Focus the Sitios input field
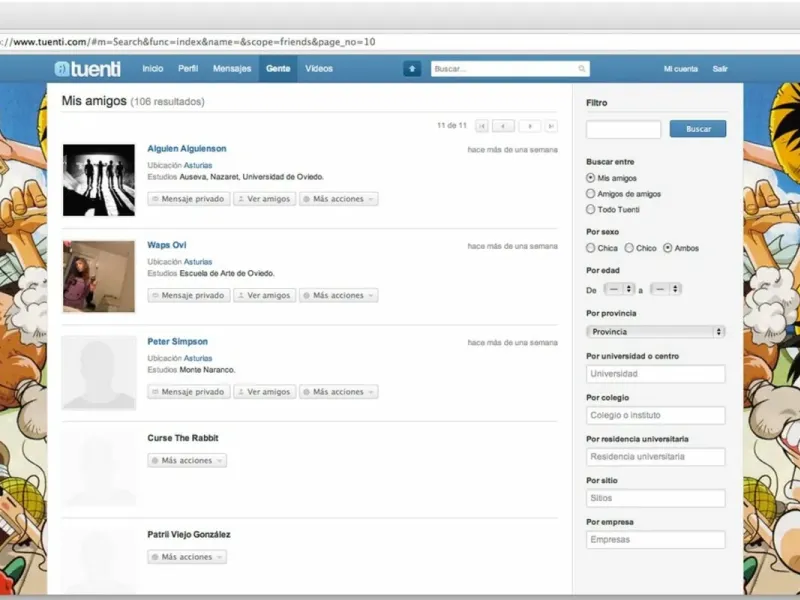Image resolution: width=800 pixels, height=600 pixels. click(656, 498)
